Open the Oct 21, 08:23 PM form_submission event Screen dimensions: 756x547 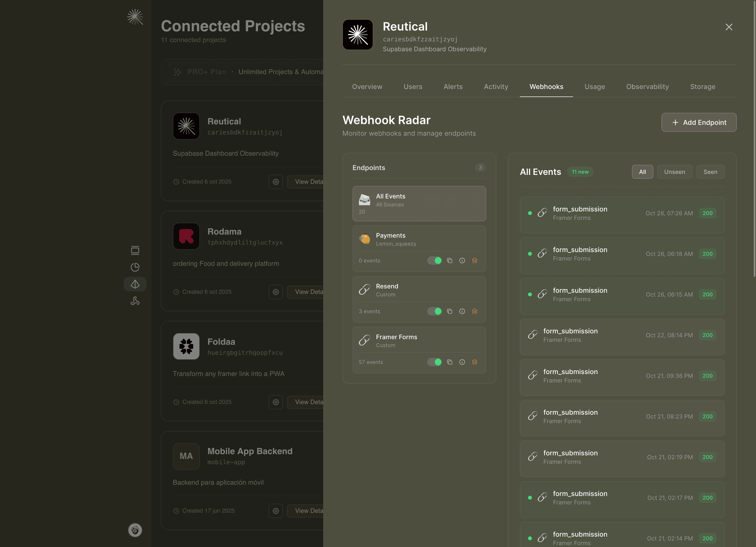622,418
